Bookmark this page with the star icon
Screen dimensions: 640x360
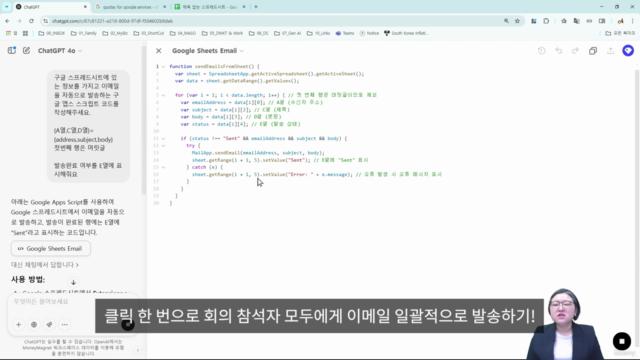tap(518, 21)
